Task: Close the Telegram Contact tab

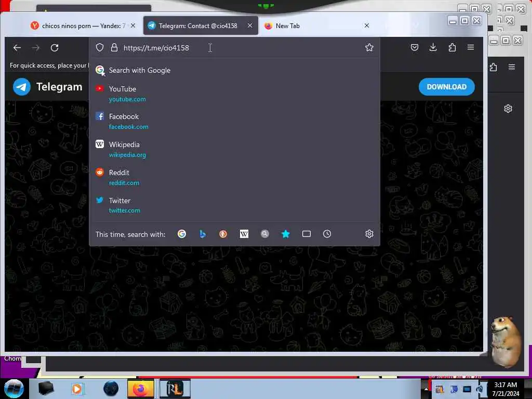Action: click(250, 25)
